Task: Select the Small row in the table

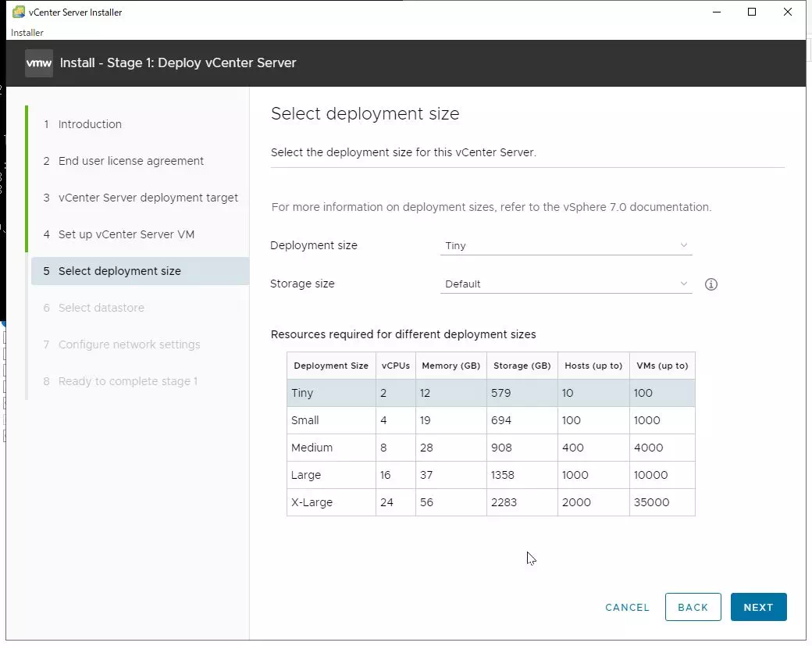Action: [491, 420]
